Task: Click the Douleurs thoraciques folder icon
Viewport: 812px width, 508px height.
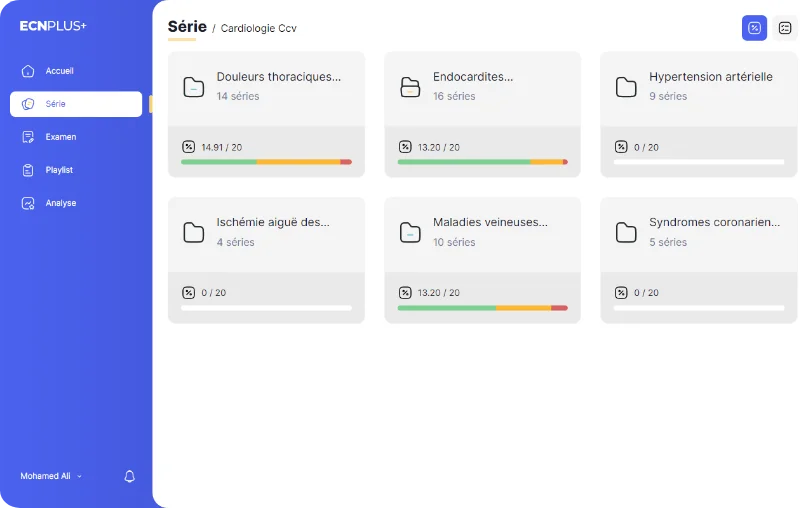Action: coord(194,87)
